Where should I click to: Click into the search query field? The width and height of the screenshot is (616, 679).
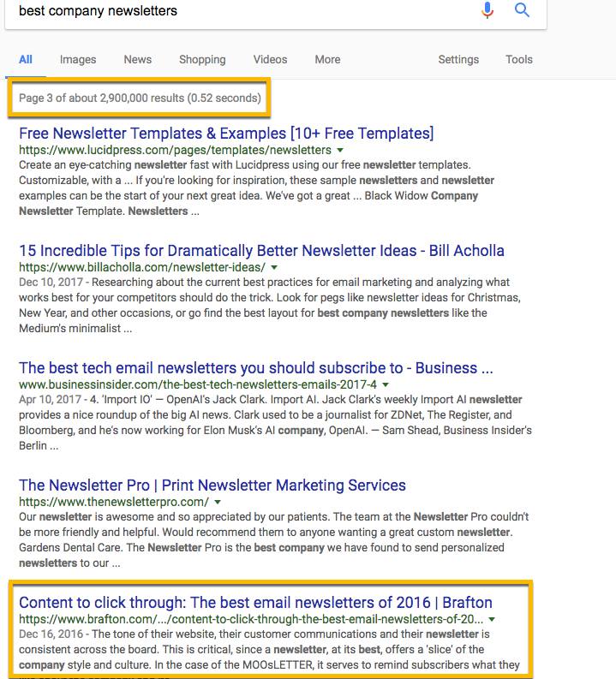point(240,11)
